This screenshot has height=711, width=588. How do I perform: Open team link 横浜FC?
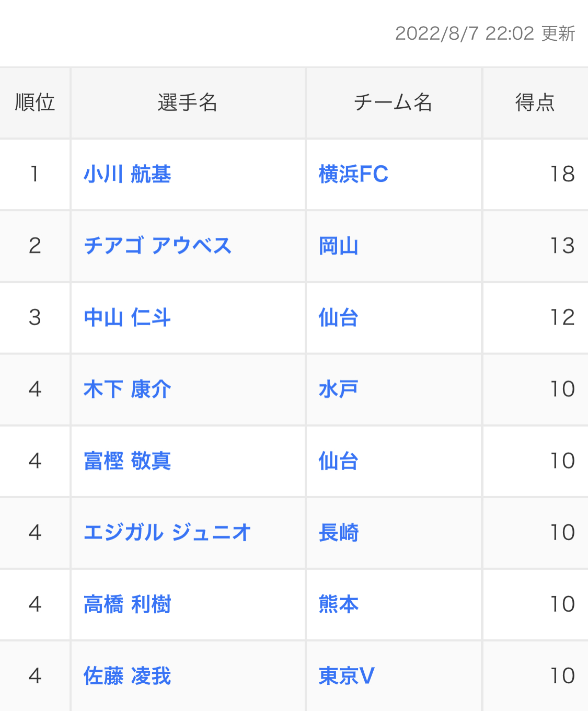(x=353, y=174)
